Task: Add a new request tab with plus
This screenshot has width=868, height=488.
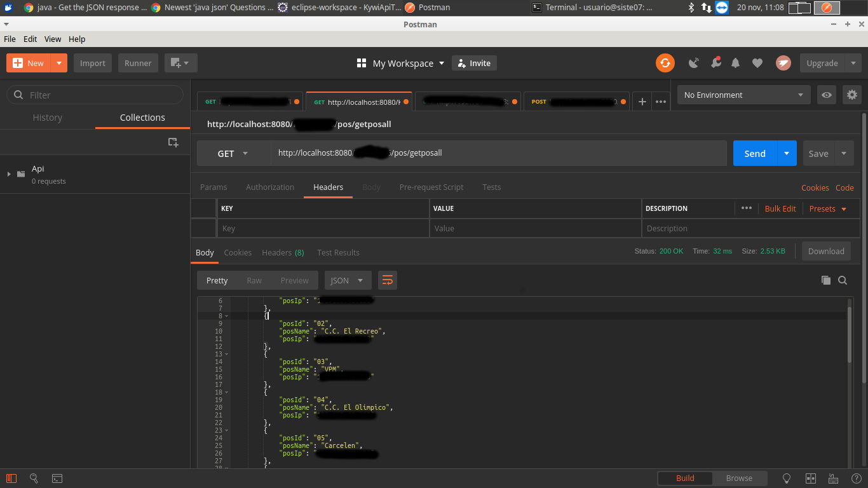Action: click(642, 102)
